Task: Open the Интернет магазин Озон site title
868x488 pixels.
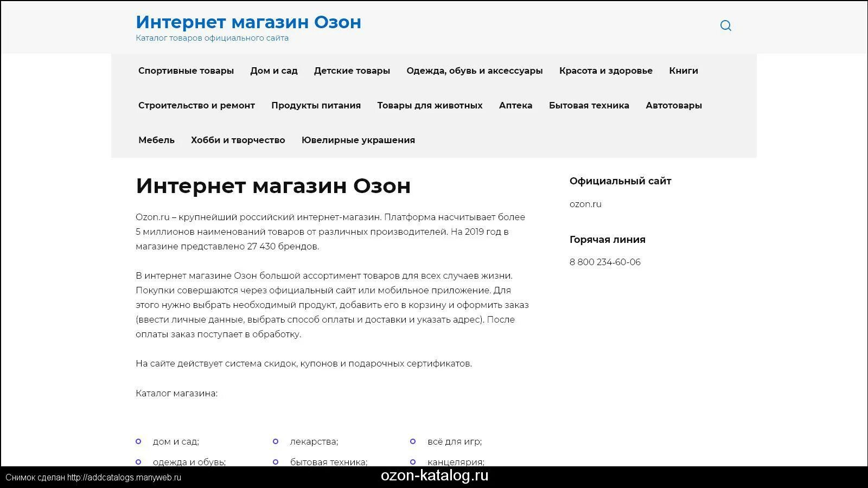Action: [x=248, y=22]
